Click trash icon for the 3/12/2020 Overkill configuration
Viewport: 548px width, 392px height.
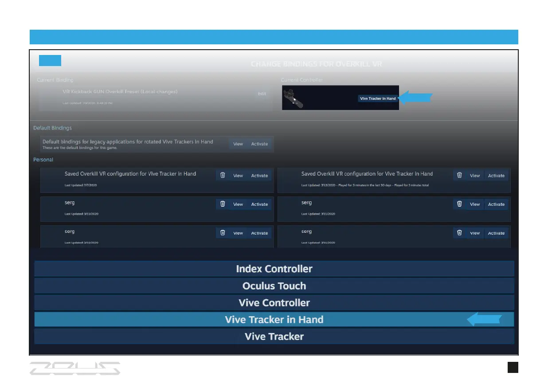[460, 176]
